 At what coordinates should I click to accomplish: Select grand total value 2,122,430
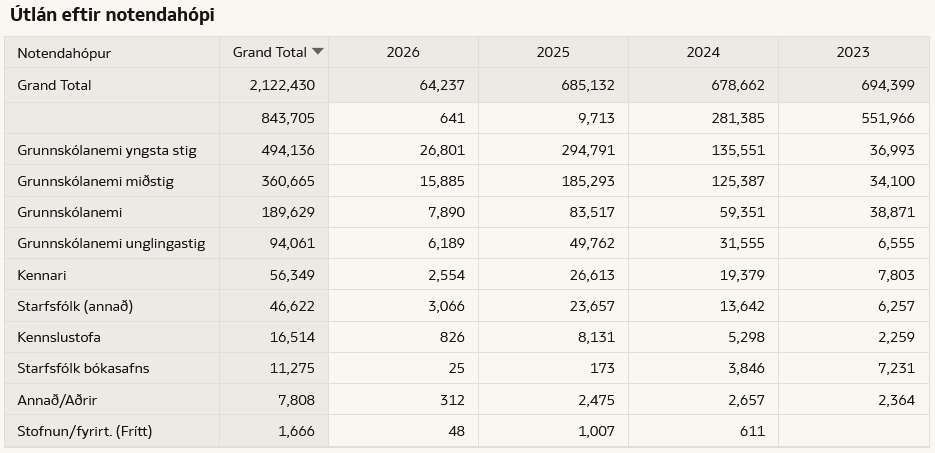pyautogui.click(x=282, y=86)
